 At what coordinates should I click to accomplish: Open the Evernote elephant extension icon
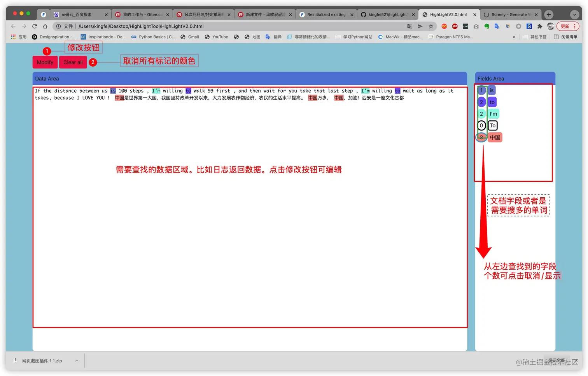486,26
